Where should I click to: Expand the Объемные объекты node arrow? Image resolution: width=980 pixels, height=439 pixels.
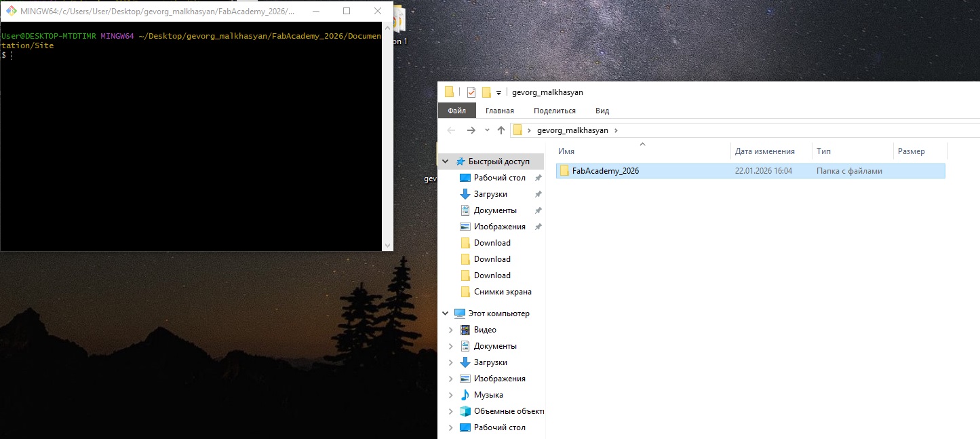(x=451, y=411)
